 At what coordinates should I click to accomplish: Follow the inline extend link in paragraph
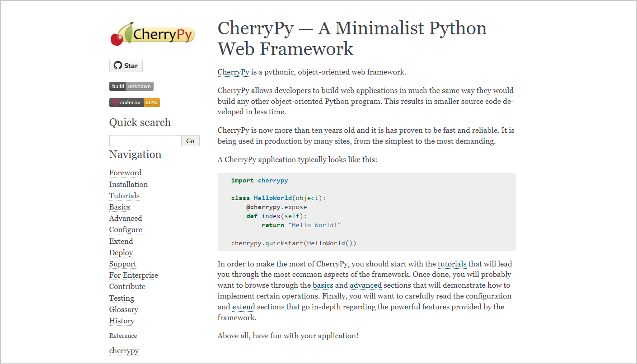pyautogui.click(x=244, y=307)
